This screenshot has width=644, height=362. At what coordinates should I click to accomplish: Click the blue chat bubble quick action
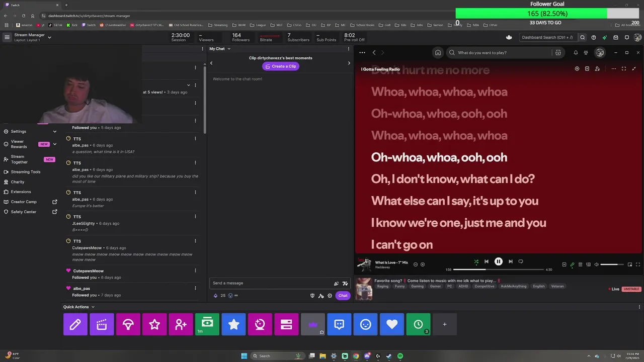pos(339,324)
